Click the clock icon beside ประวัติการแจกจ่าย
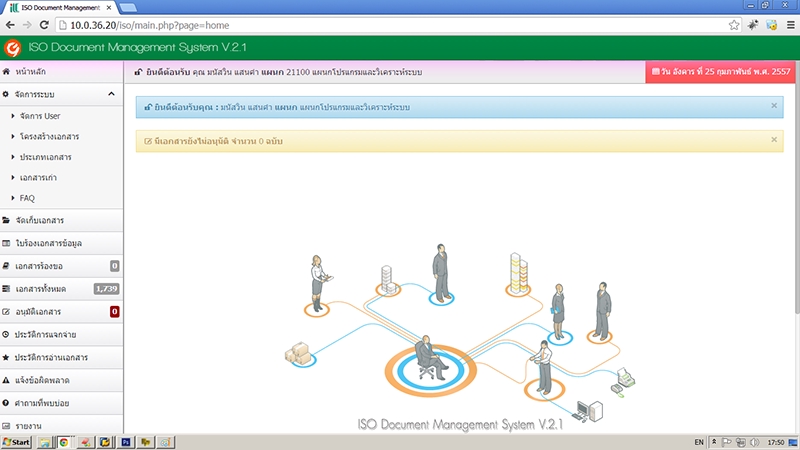Image resolution: width=800 pixels, height=450 pixels. point(6,335)
